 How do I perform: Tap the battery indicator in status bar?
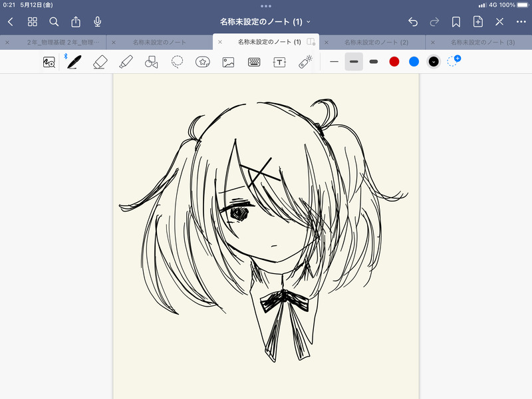click(x=523, y=5)
